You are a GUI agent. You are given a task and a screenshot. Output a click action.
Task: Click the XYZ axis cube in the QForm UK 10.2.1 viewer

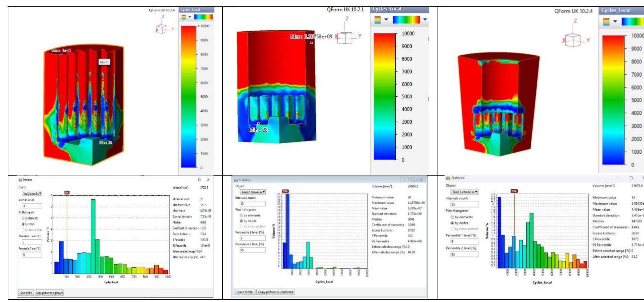(x=345, y=37)
